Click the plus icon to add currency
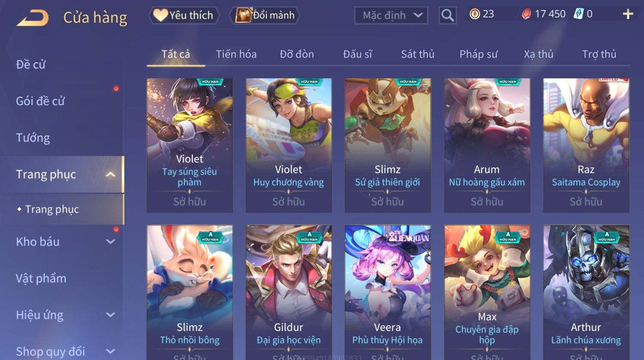This screenshot has width=644, height=360. click(x=628, y=14)
